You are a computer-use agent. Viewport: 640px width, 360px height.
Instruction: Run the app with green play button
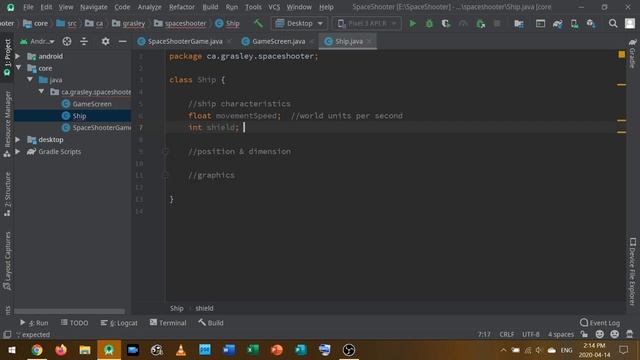[x=412, y=24]
